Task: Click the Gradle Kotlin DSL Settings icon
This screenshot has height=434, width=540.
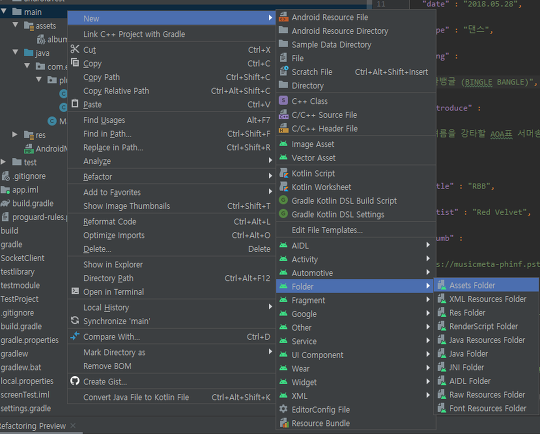Action: 283,214
